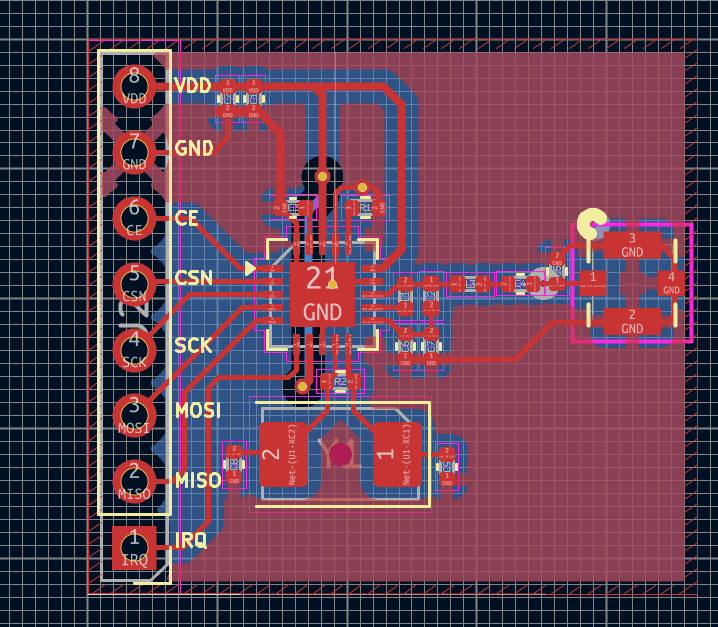Select crystal pad 1 (Net-U1-XC1)
718x627 pixels.
398,454
